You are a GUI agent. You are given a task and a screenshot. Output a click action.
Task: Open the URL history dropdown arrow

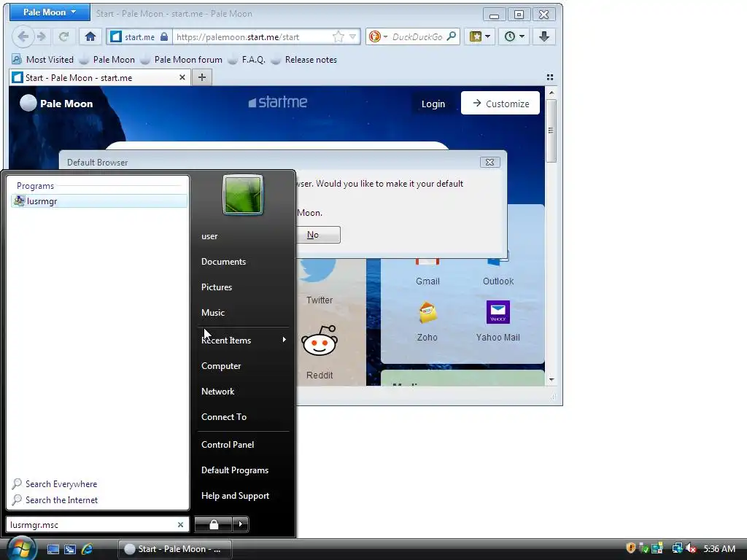352,36
